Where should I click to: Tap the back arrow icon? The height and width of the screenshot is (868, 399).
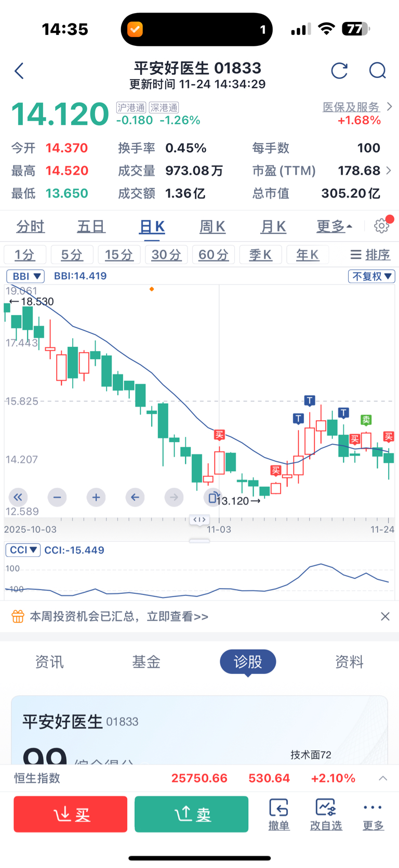pos(20,71)
